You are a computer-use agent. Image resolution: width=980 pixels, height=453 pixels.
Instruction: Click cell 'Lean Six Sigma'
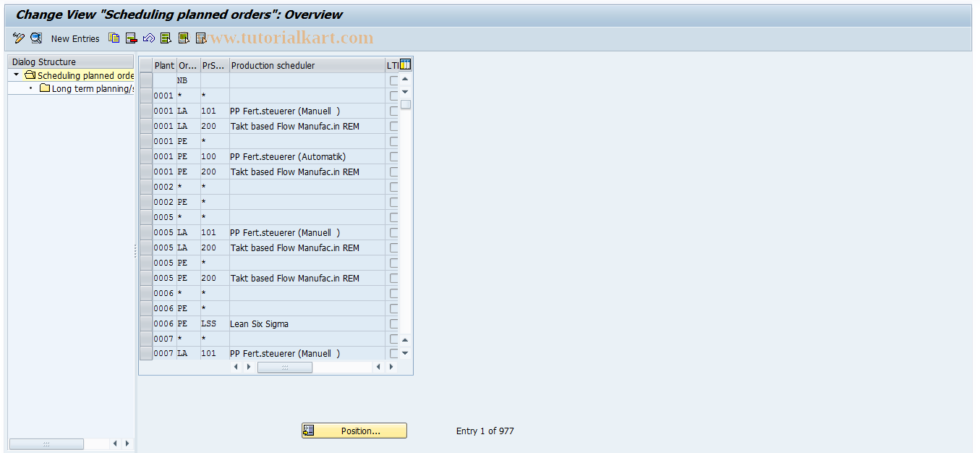coord(307,323)
